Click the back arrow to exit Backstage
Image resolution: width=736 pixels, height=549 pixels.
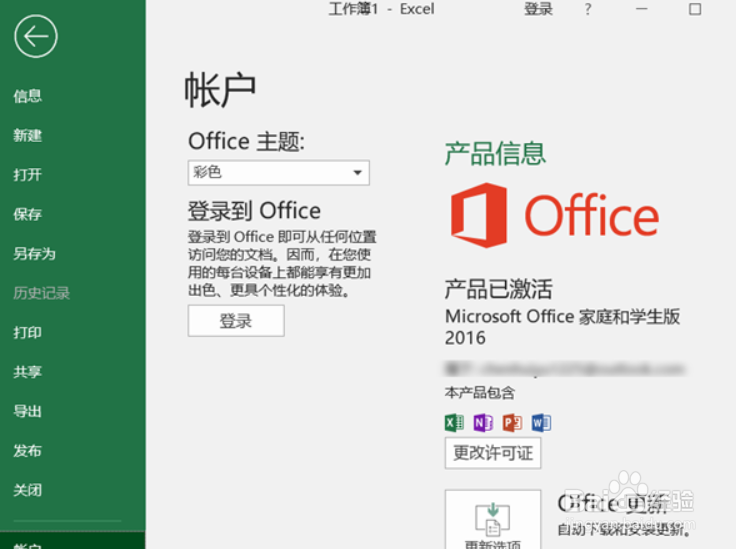pyautogui.click(x=36, y=36)
